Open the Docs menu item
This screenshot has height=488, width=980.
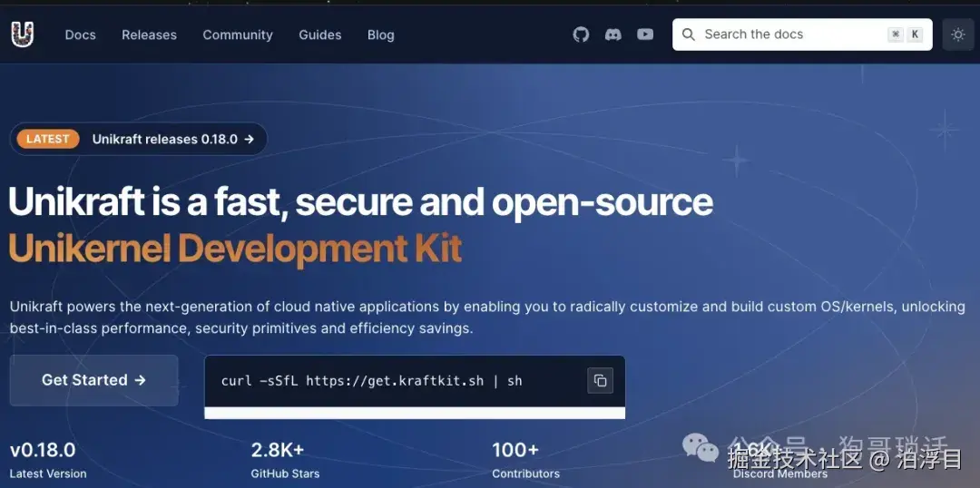pos(81,35)
